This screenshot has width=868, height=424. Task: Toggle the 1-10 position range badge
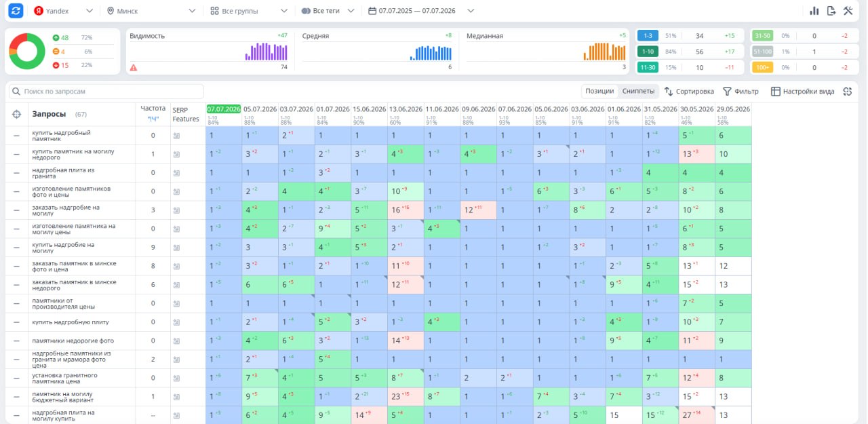(647, 52)
